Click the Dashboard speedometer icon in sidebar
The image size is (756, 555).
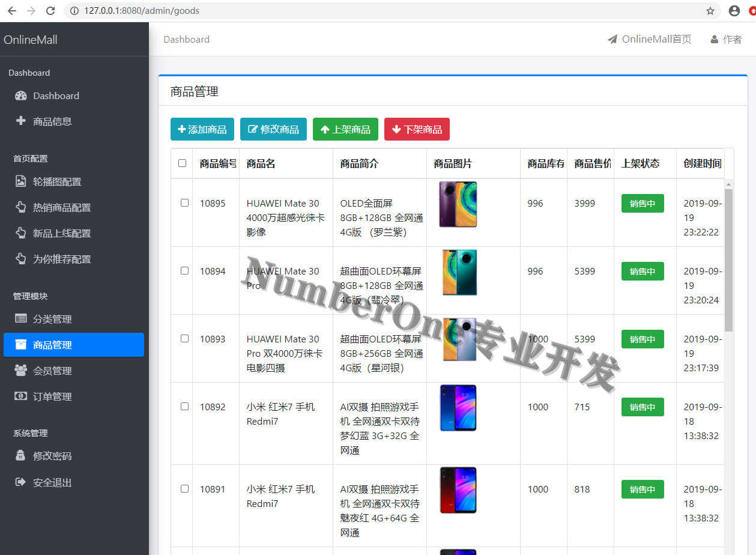point(21,96)
